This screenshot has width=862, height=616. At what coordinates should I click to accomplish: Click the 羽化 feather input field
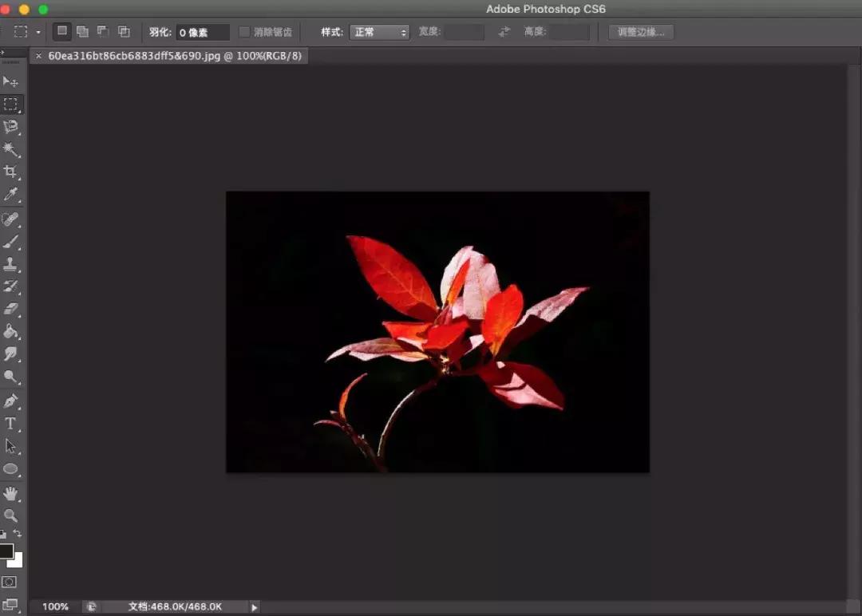202,32
